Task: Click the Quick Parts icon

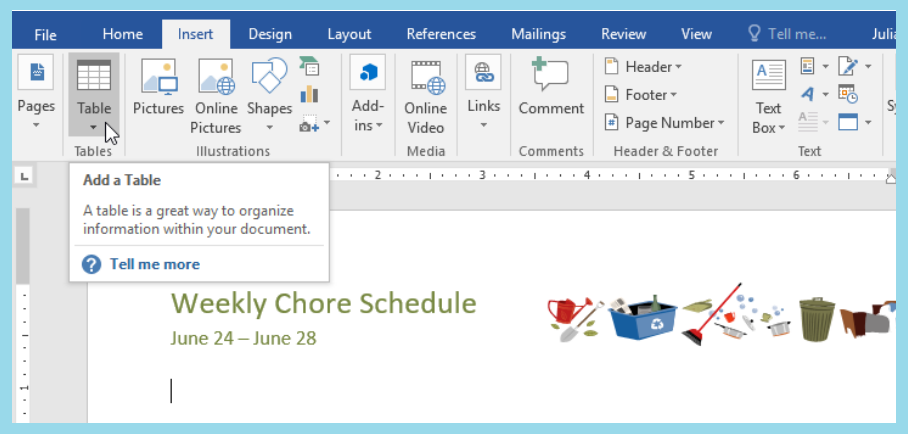Action: pyautogui.click(x=808, y=66)
